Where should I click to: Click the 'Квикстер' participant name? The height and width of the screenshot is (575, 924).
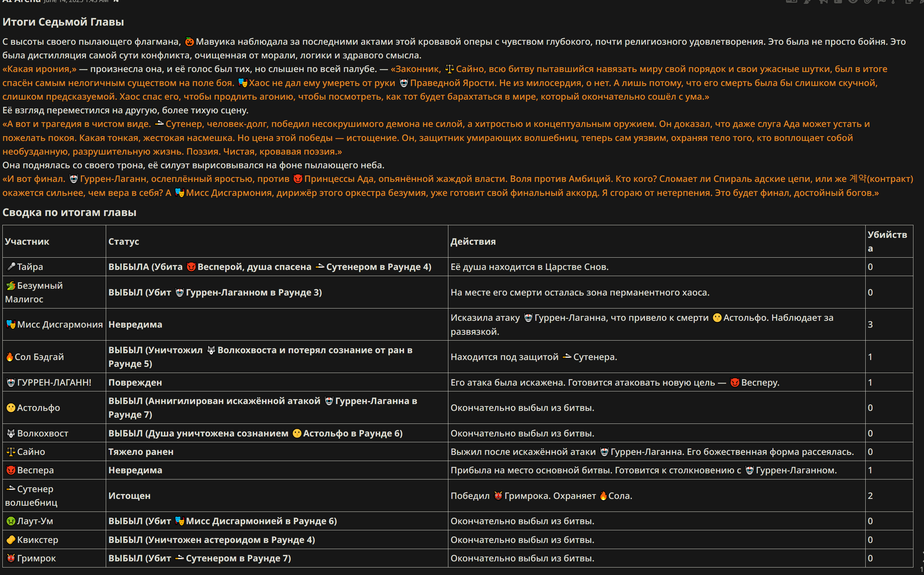[38, 540]
